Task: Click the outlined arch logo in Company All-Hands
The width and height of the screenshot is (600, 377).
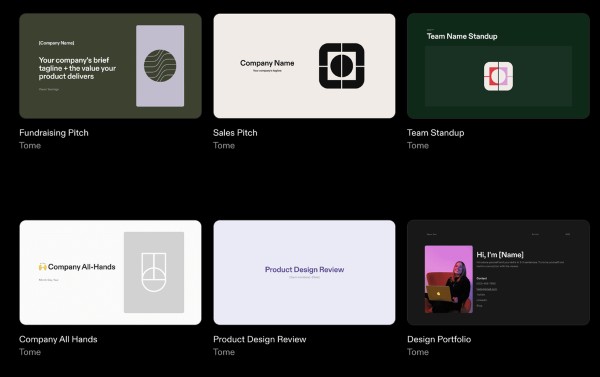Action: tap(154, 272)
